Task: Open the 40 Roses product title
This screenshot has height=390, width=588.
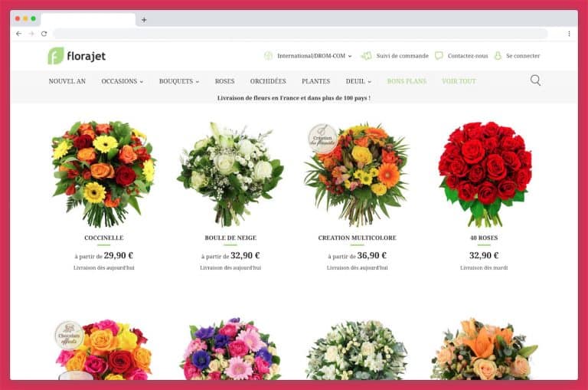Action: pyautogui.click(x=484, y=238)
